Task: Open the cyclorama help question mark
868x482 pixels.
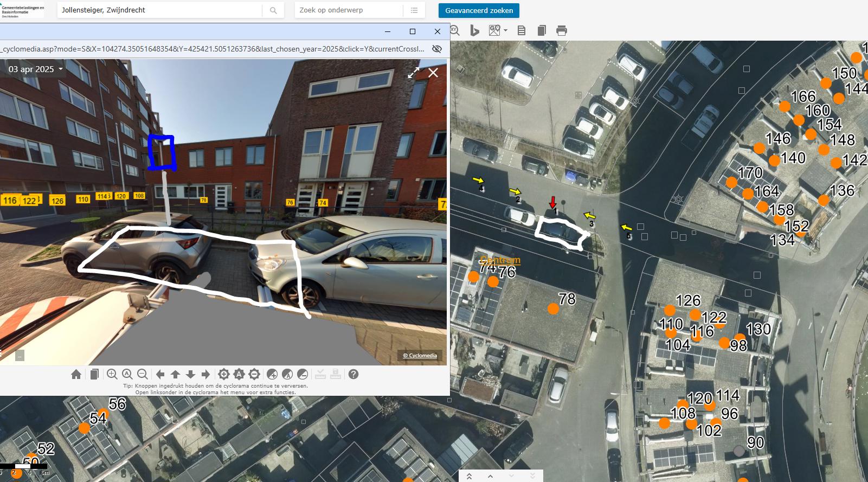Action: click(x=353, y=374)
